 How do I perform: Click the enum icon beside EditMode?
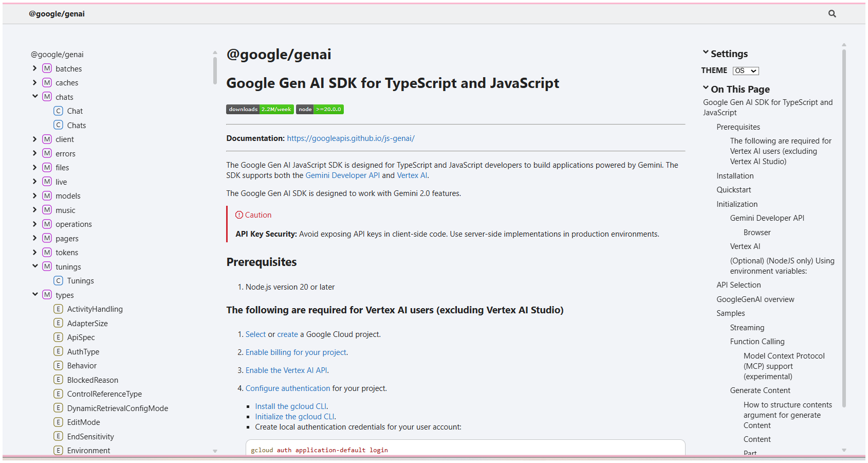(x=59, y=422)
